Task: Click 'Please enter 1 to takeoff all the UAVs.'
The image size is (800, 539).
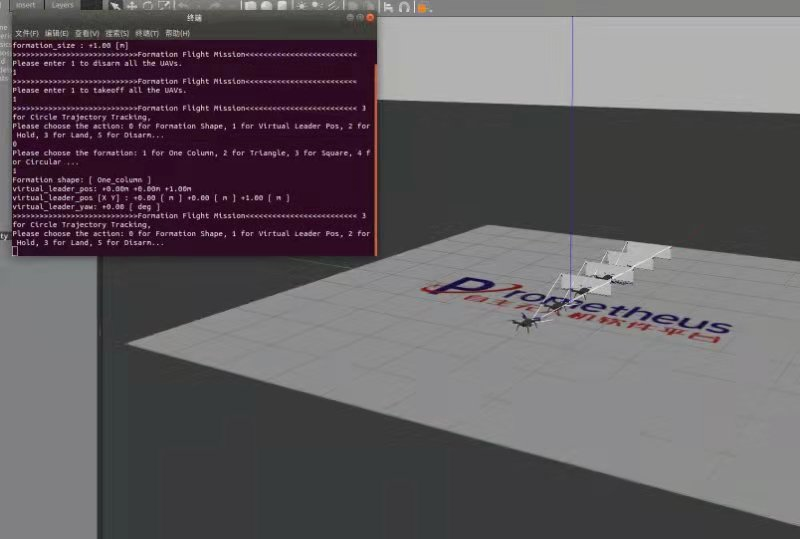Action: 99,90
